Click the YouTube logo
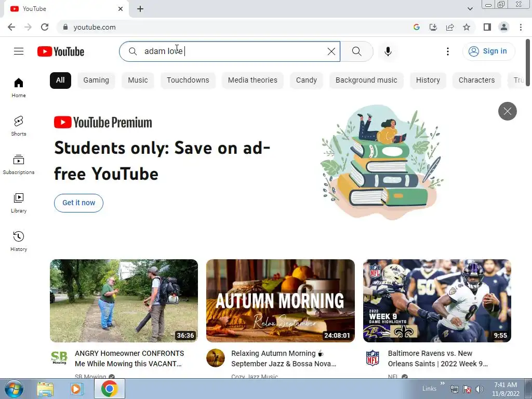Viewport: 532px width, 399px height. [x=61, y=51]
